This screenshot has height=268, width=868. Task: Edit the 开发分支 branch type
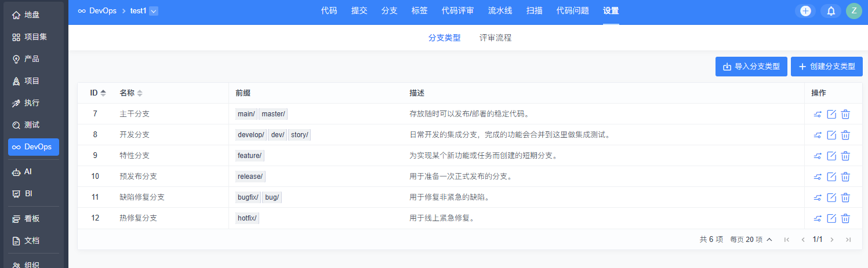831,135
